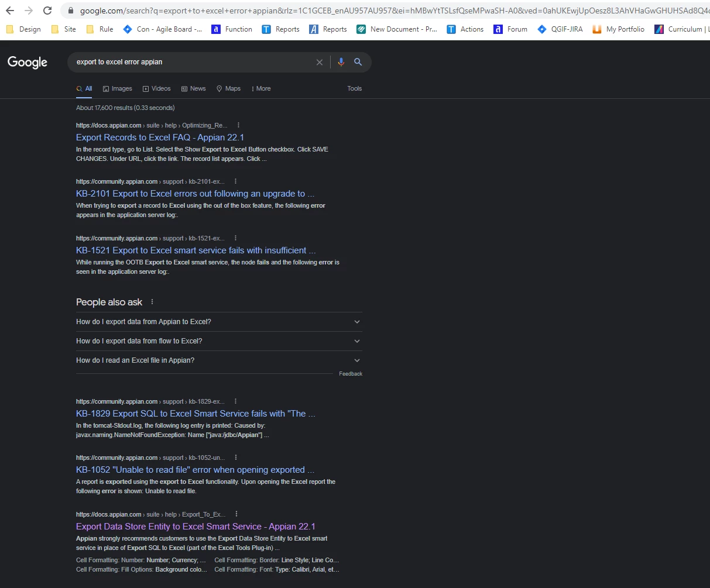Image resolution: width=710 pixels, height=588 pixels.
Task: Click the community.appian.com kb-2101-ex... URL breadcrumb
Action: (150, 181)
